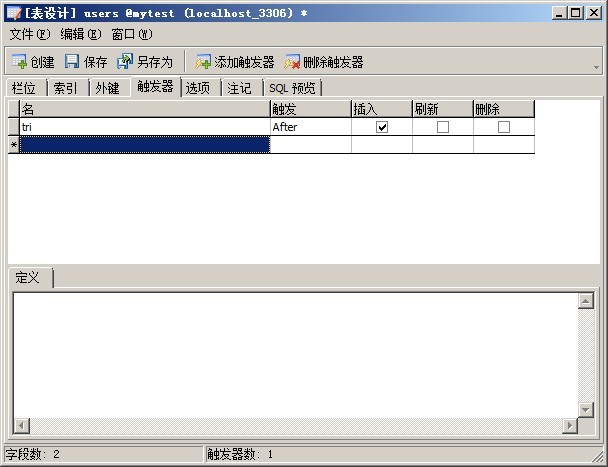Open the After trigger timing cell

click(311, 127)
